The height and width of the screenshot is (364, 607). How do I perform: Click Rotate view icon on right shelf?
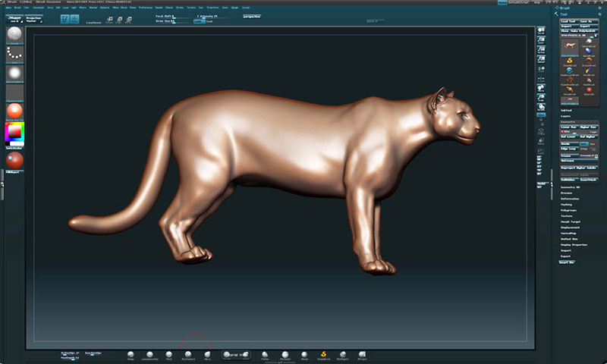541,107
